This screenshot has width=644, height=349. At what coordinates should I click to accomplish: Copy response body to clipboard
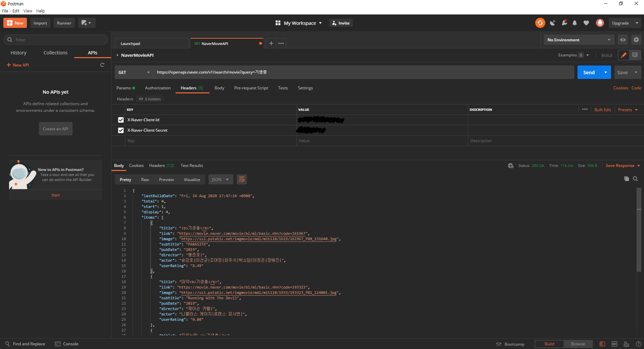click(x=626, y=179)
